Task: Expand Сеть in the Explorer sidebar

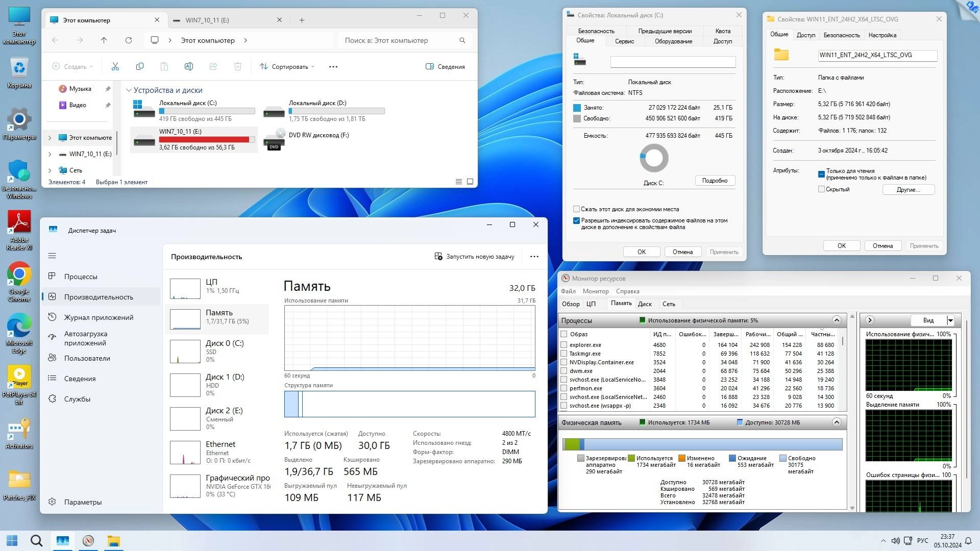Action: pos(50,170)
